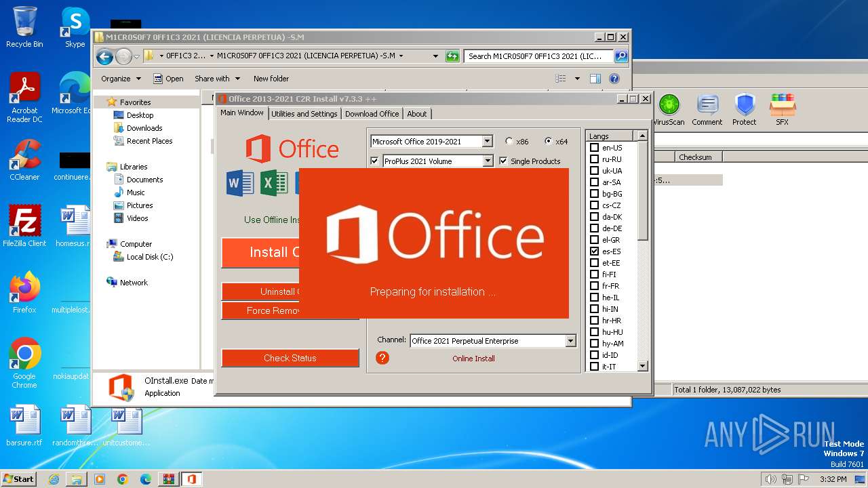This screenshot has width=868, height=488.
Task: Toggle the Single Products checkbox
Action: point(503,161)
